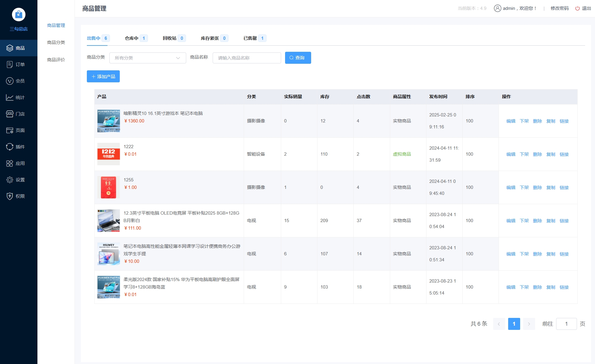
Task: Click the 1212 promotional product thumbnail
Action: tap(108, 154)
